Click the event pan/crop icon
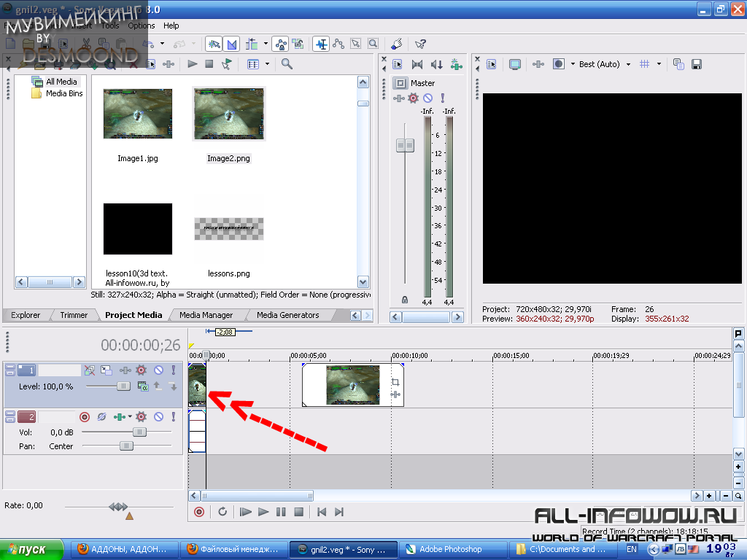This screenshot has height=560, width=747. pyautogui.click(x=395, y=382)
